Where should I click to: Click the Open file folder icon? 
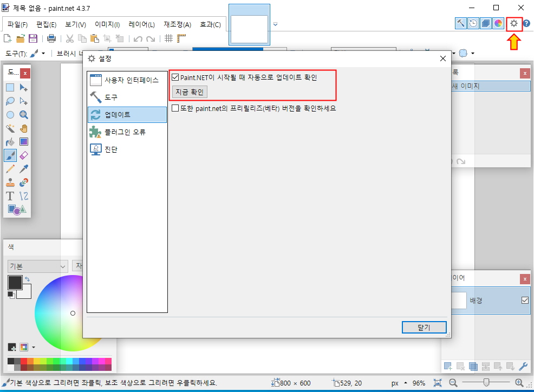coord(21,38)
